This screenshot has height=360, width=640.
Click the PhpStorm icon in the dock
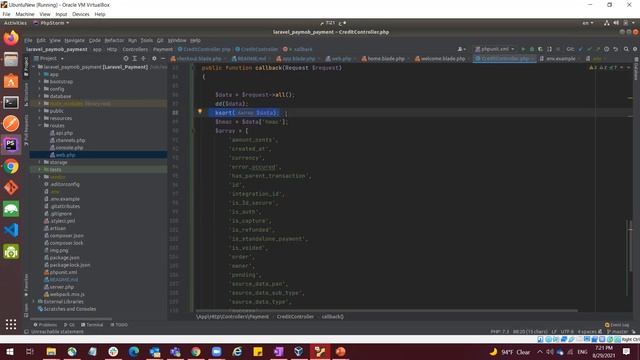click(11, 145)
